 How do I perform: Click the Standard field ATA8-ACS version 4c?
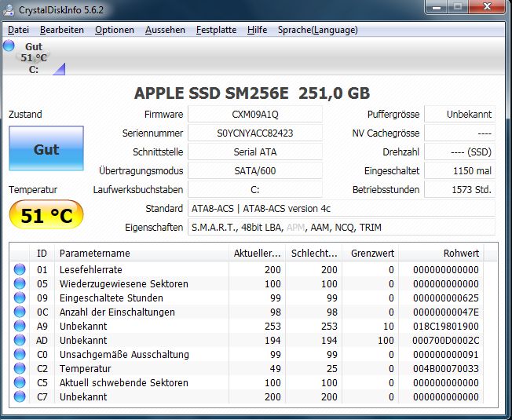tap(342, 209)
